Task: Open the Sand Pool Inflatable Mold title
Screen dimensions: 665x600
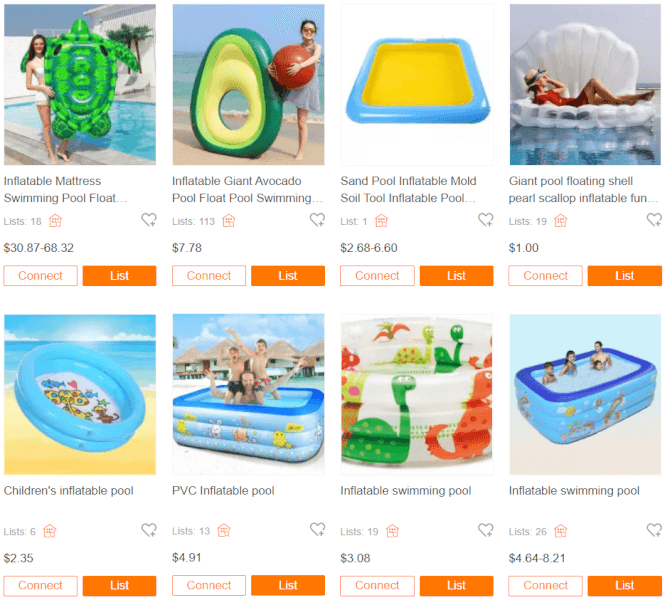Action: click(408, 190)
